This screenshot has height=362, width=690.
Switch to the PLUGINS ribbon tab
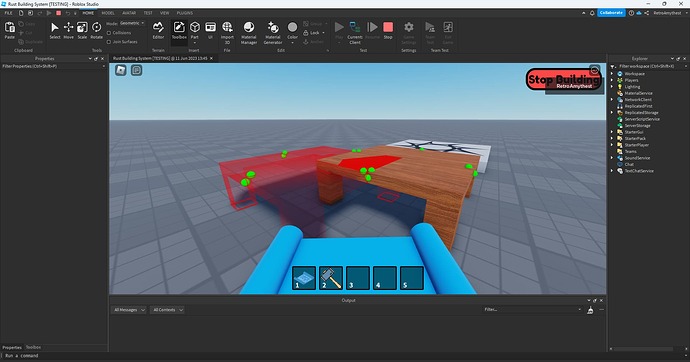click(185, 13)
